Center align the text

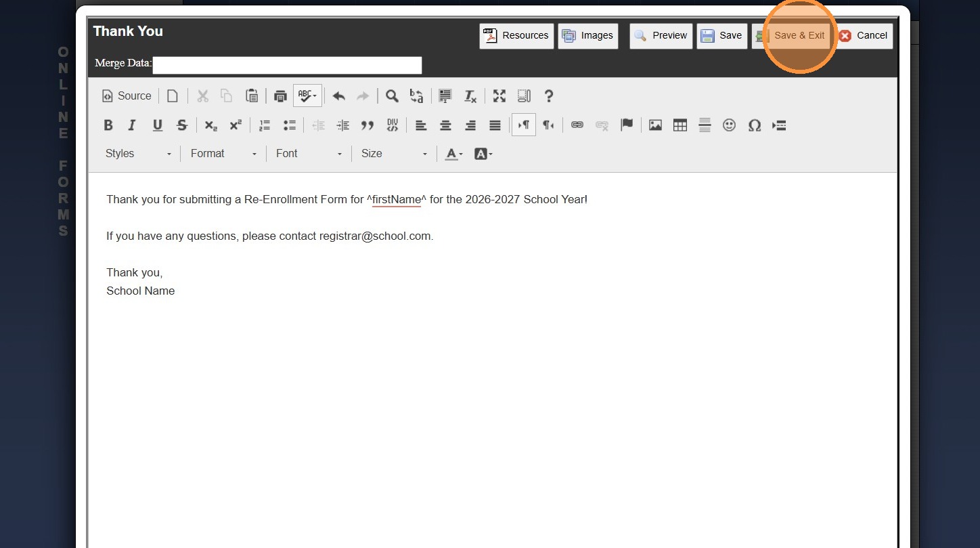point(445,125)
